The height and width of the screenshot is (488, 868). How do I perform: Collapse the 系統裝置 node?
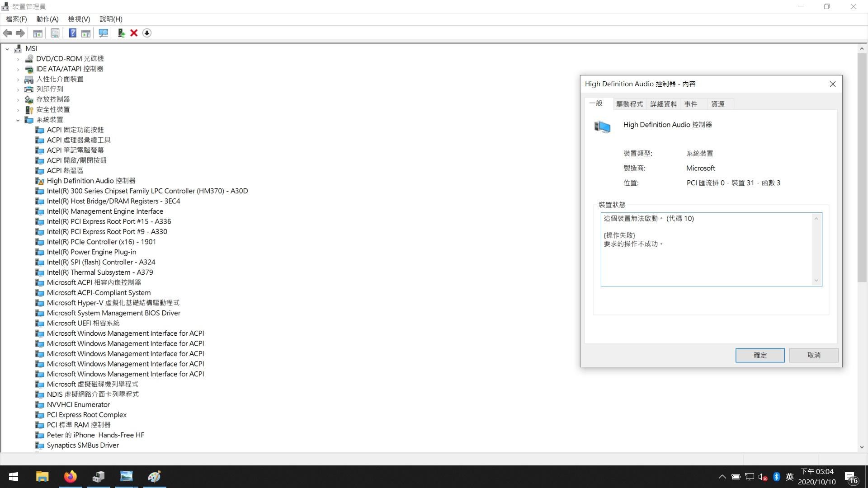coord(18,120)
